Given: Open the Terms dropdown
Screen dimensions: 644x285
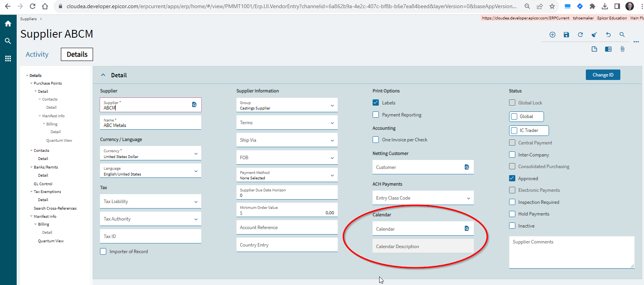Looking at the screenshot, I should (287, 123).
